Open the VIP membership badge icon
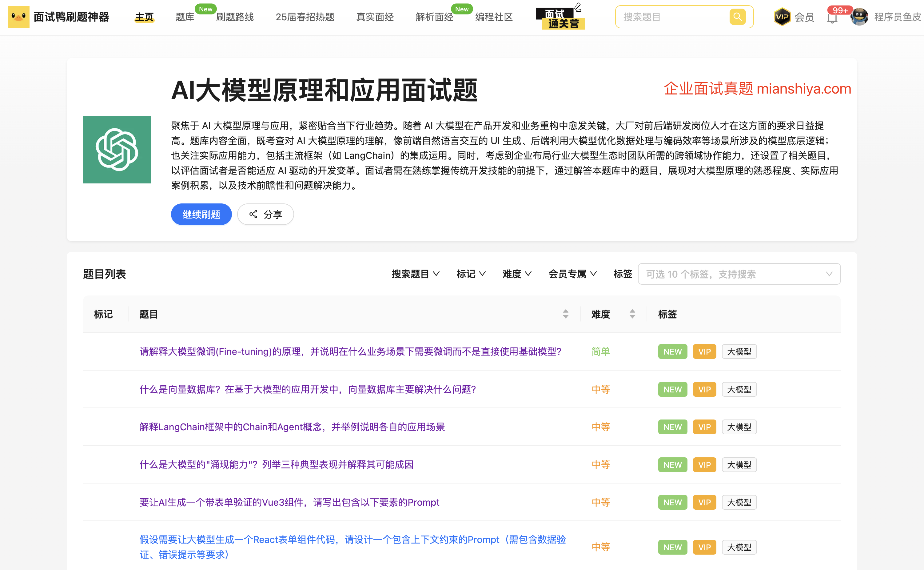Image resolution: width=924 pixels, height=570 pixels. (x=782, y=17)
